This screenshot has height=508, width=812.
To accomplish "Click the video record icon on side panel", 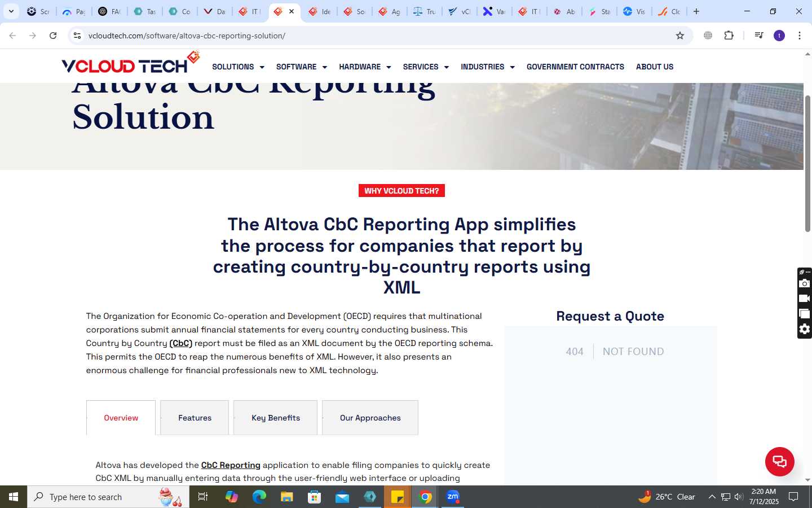I will click(805, 299).
